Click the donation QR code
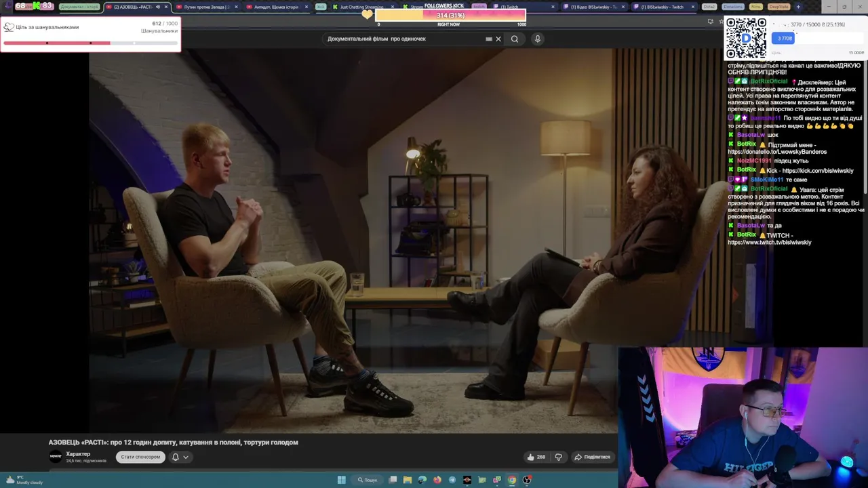 coord(746,38)
